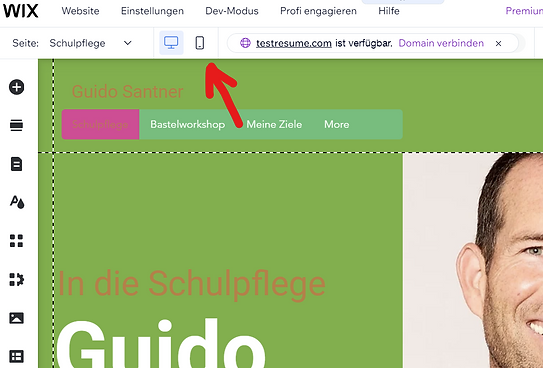543x368 pixels.
Task: Open the Dev-Modus menu
Action: tap(232, 11)
